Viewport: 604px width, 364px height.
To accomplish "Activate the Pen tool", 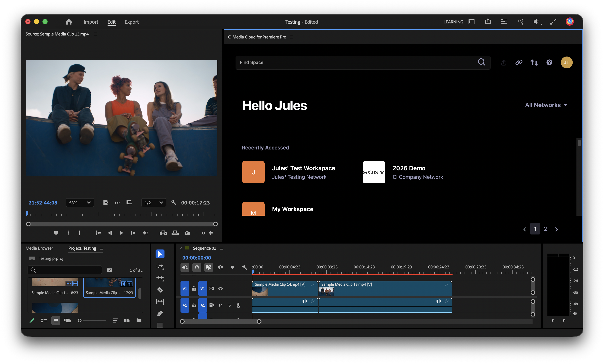I will (x=160, y=313).
